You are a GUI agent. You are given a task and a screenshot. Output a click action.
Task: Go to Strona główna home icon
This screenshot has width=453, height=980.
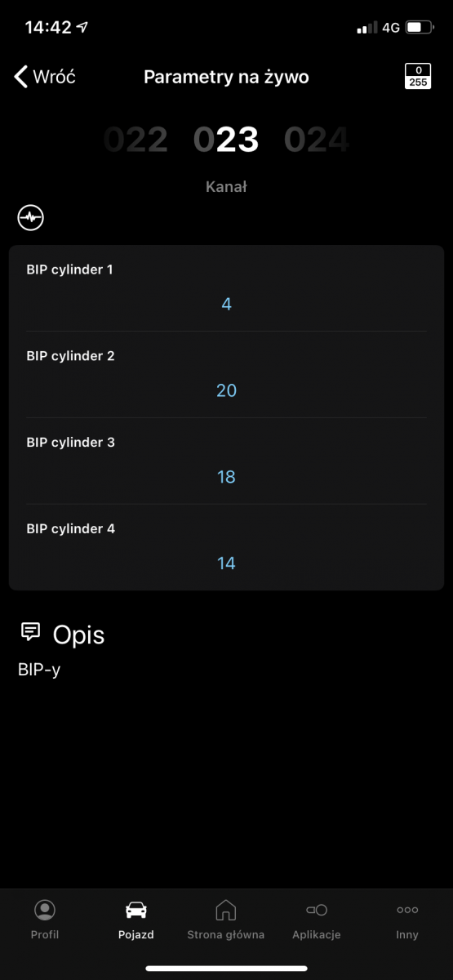pyautogui.click(x=226, y=910)
